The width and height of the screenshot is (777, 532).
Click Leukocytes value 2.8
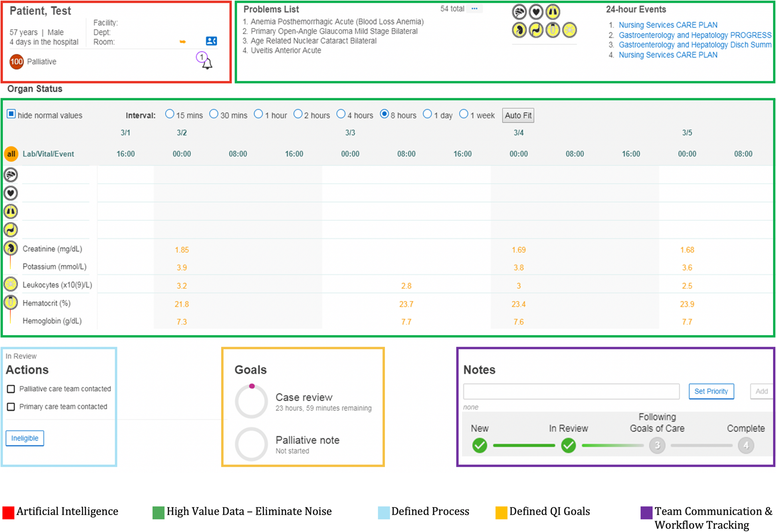point(406,286)
